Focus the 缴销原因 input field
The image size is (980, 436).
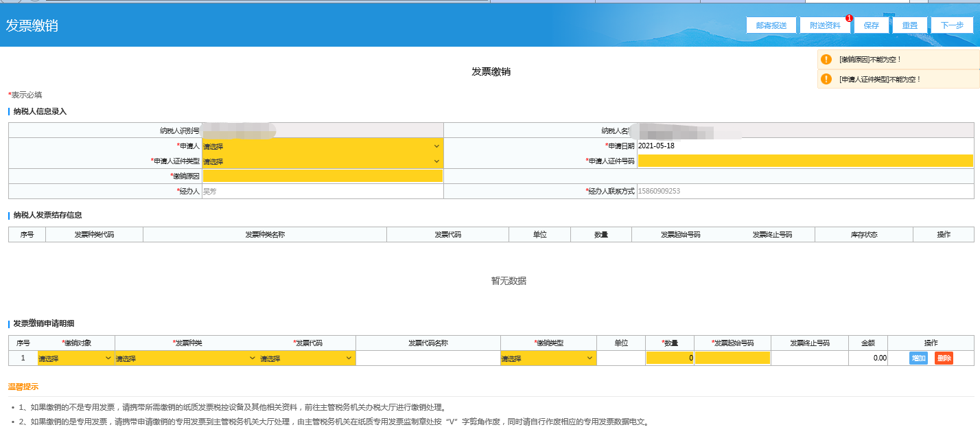pos(323,176)
